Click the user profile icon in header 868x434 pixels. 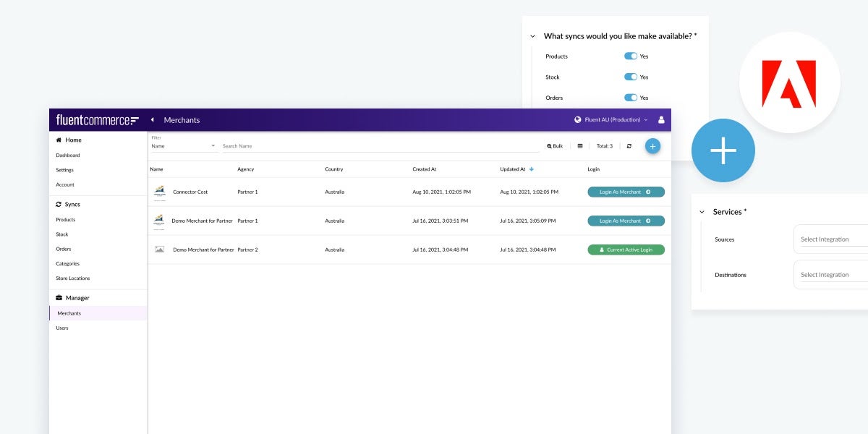(661, 120)
